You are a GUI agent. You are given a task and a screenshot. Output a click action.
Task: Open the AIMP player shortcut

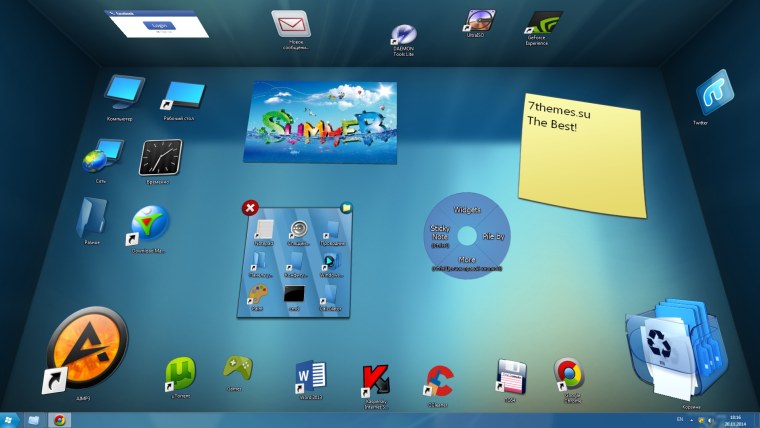pyautogui.click(x=87, y=348)
